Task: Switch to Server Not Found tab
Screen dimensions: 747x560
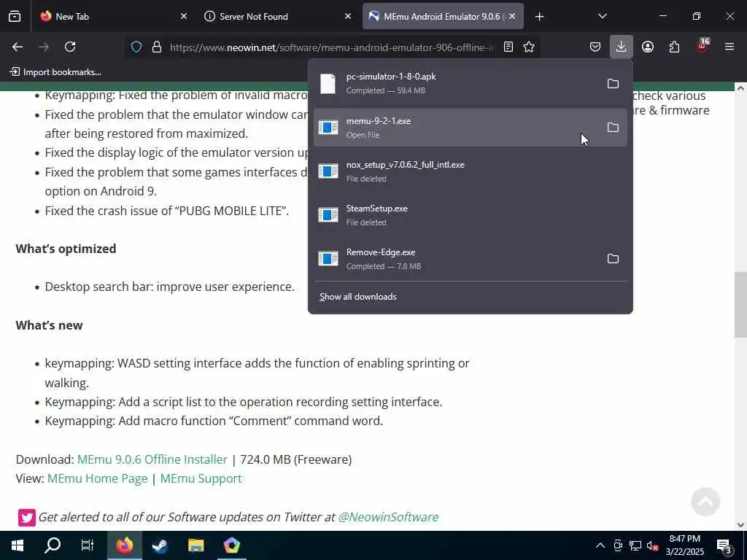Action: pyautogui.click(x=276, y=16)
